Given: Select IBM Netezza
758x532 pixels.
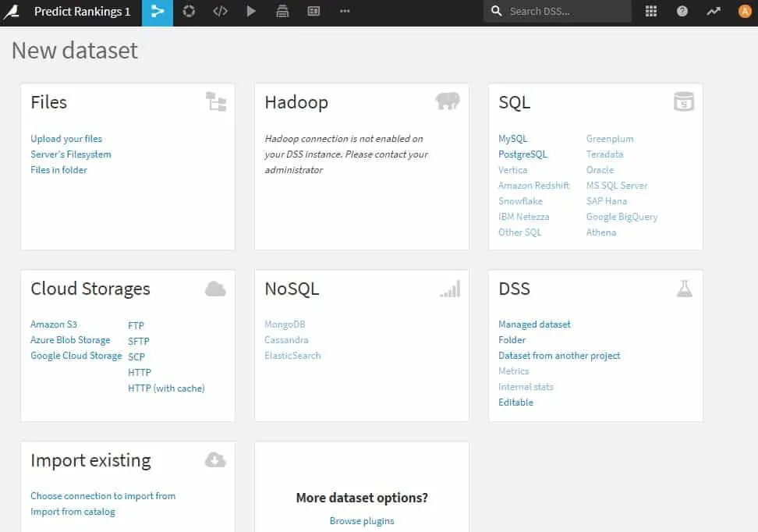Looking at the screenshot, I should point(523,217).
